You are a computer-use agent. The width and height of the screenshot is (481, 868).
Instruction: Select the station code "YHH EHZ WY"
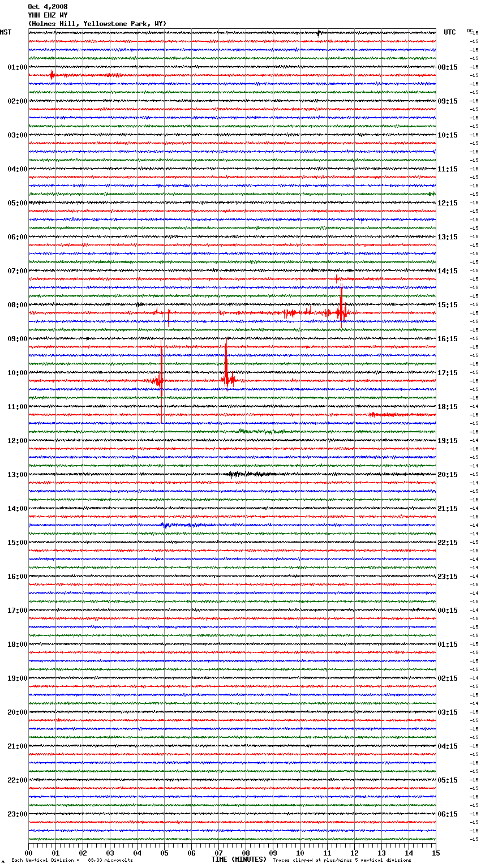48,15
